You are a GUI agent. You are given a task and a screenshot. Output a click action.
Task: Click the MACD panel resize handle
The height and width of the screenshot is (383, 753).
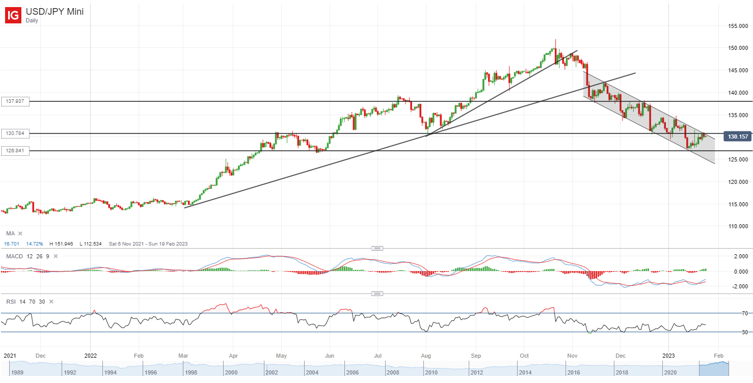point(377,249)
